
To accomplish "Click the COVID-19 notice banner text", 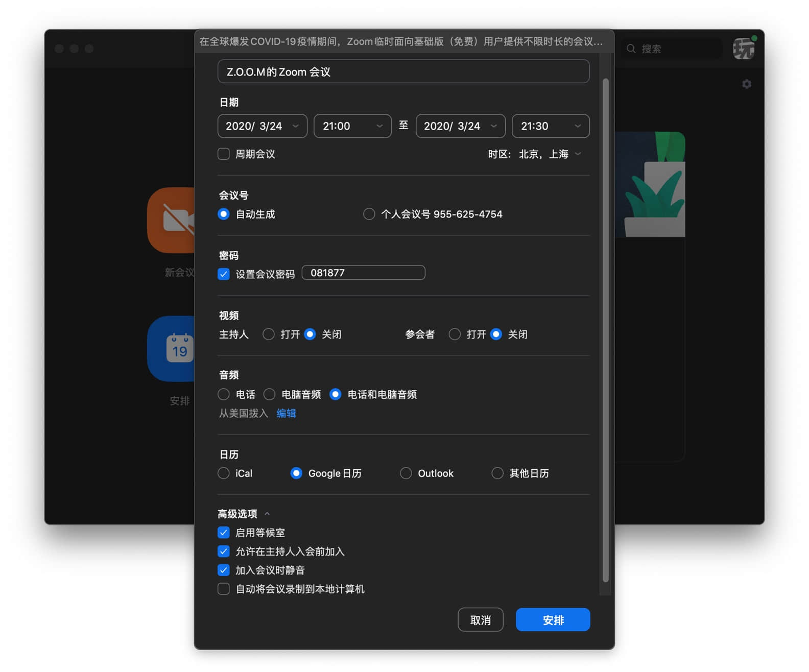I will [401, 41].
